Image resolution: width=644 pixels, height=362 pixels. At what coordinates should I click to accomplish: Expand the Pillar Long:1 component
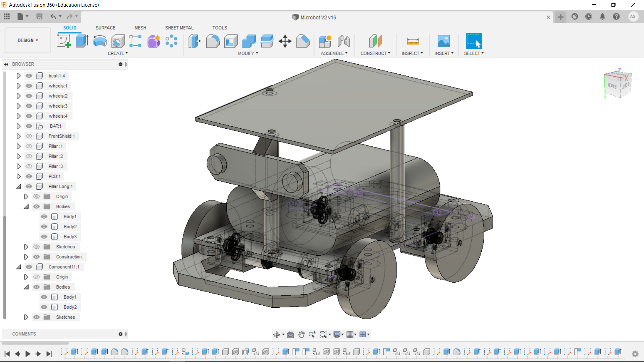pos(18,186)
